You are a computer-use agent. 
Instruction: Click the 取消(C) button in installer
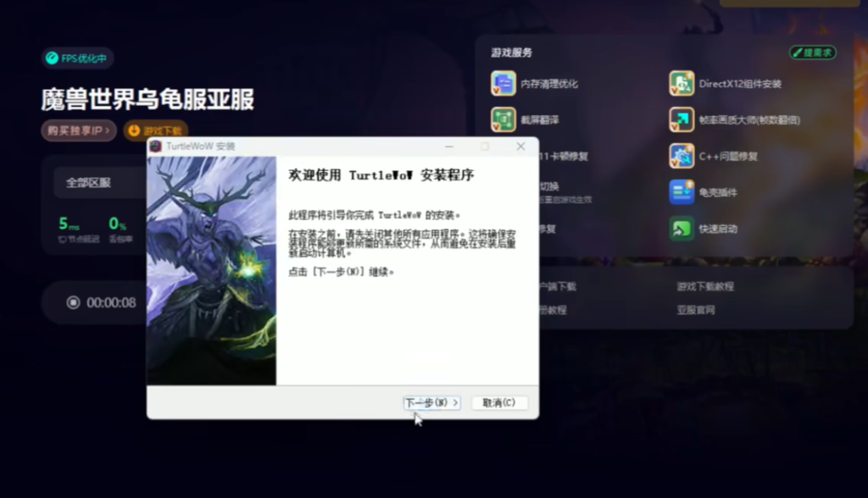tap(498, 403)
